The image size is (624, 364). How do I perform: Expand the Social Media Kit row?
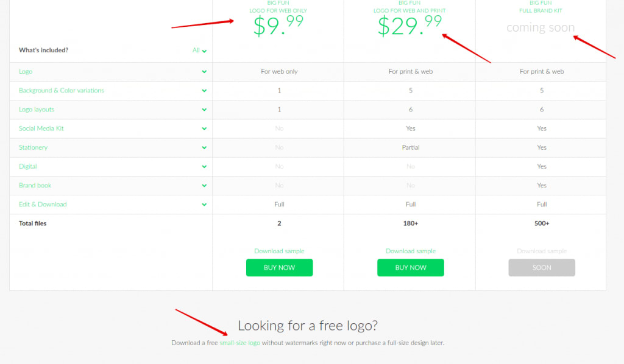point(205,128)
